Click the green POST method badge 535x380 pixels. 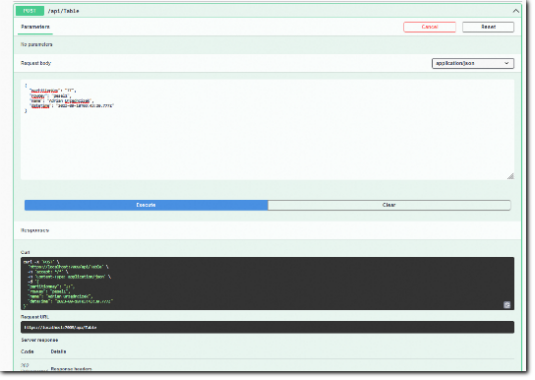point(30,11)
